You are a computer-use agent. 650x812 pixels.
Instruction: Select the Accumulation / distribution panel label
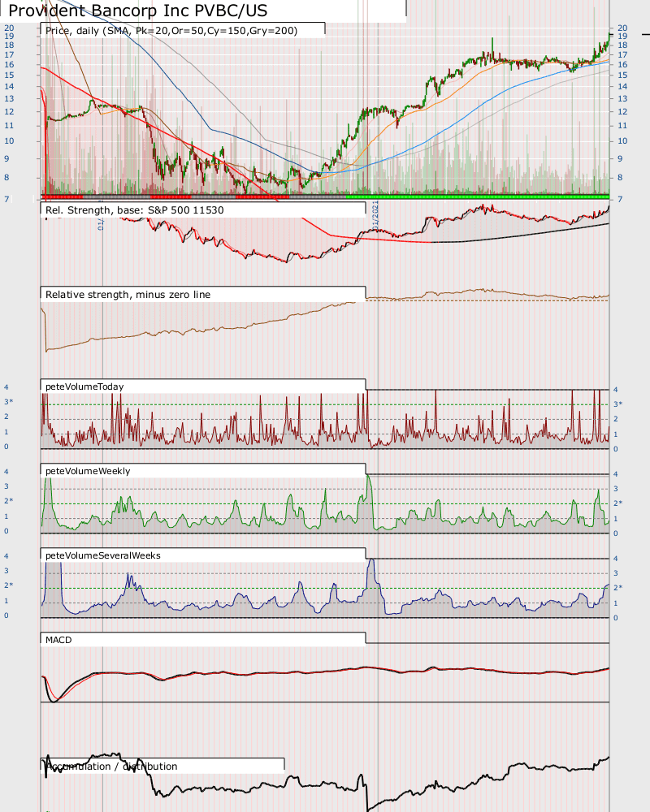pyautogui.click(x=111, y=767)
